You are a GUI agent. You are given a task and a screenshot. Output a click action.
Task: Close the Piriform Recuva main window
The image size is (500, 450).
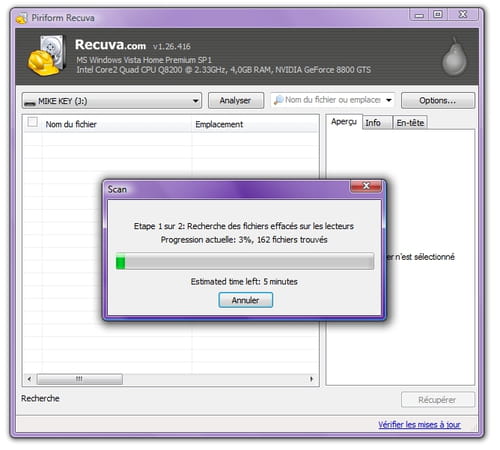click(x=463, y=15)
